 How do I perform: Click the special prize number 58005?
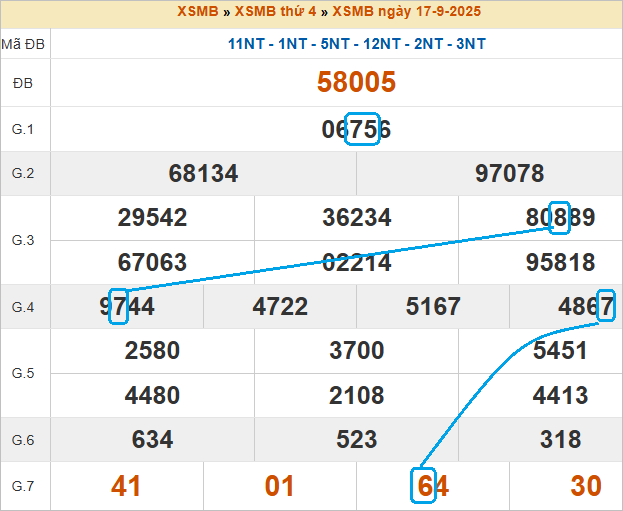coord(356,82)
